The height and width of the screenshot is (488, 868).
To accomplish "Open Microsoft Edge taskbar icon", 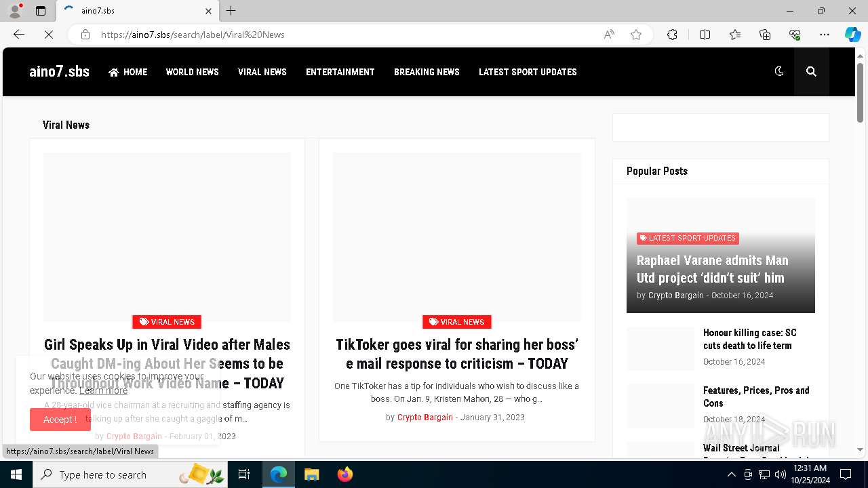I will pos(279,474).
